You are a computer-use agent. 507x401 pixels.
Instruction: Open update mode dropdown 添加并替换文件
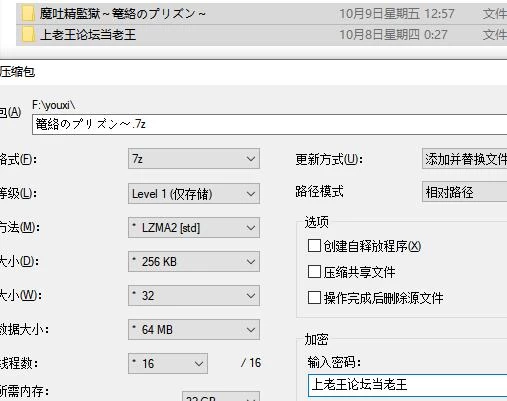[464, 159]
